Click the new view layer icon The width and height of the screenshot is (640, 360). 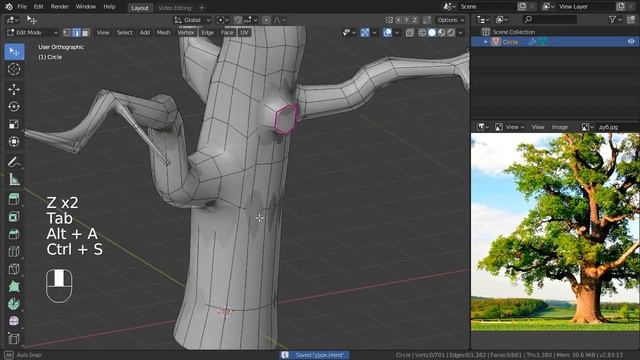[x=620, y=7]
